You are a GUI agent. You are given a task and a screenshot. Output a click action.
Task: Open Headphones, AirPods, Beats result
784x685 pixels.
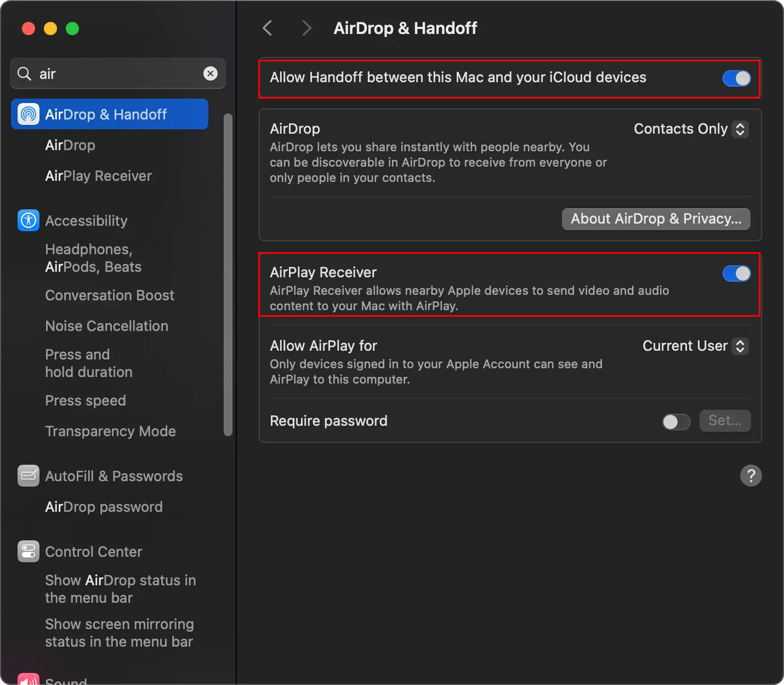pos(93,258)
